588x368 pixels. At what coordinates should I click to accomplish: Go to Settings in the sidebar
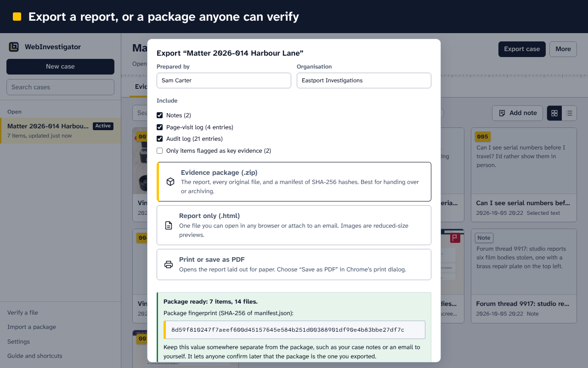click(18, 342)
